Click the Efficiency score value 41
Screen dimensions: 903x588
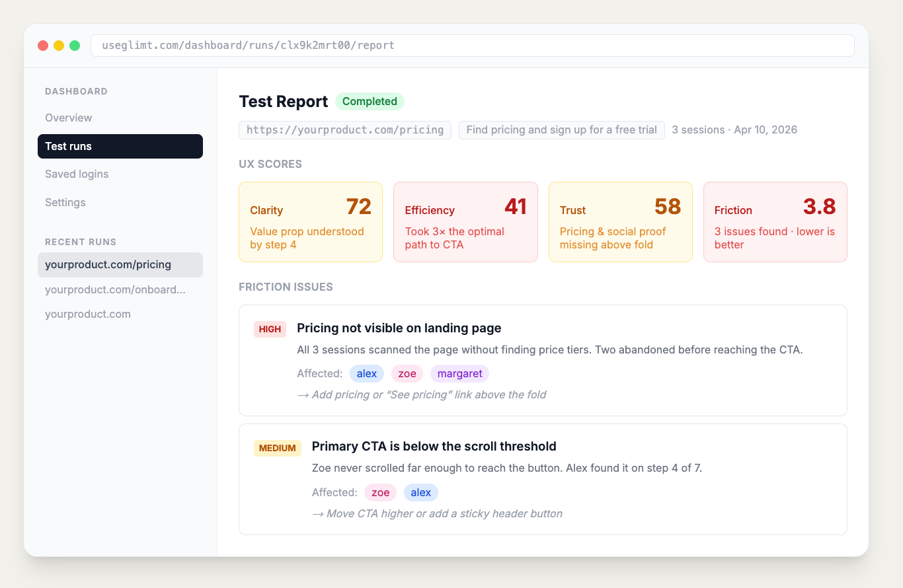pos(516,207)
